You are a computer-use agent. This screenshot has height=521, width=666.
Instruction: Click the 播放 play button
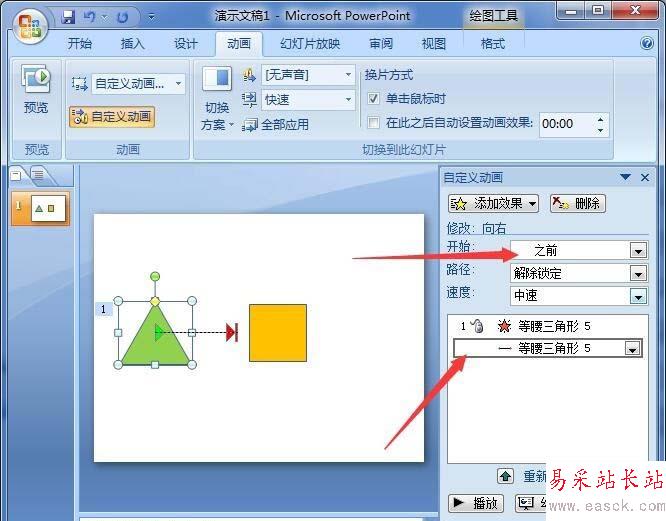(x=476, y=503)
